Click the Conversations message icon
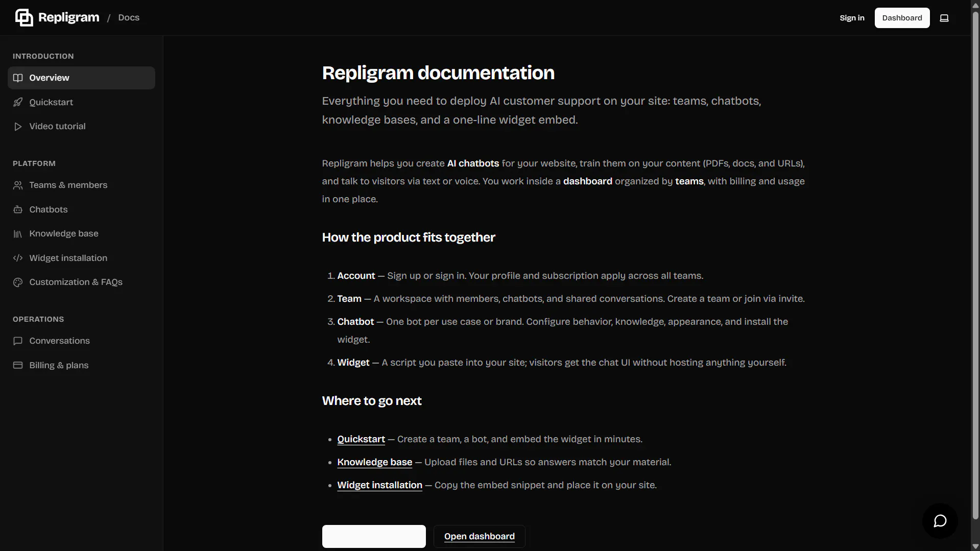 18,341
